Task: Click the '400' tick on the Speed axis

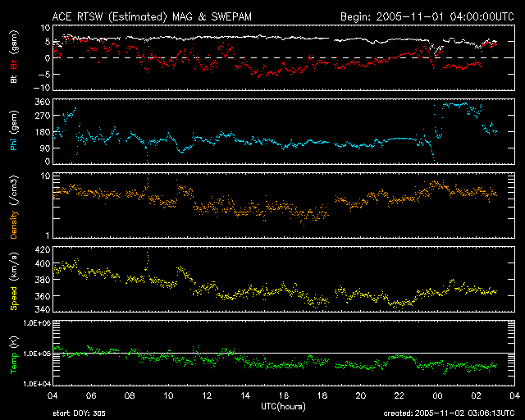Action: click(x=43, y=264)
